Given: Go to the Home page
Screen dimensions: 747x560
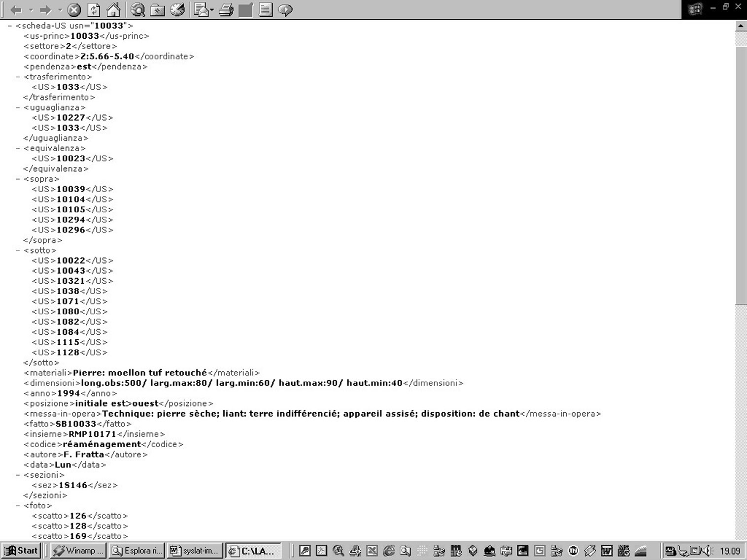Looking at the screenshot, I should tap(113, 9).
